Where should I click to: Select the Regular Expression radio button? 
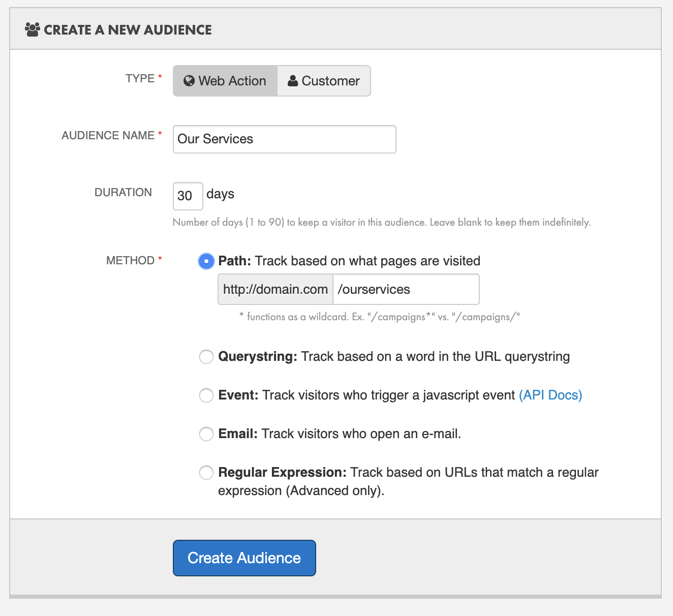[206, 473]
